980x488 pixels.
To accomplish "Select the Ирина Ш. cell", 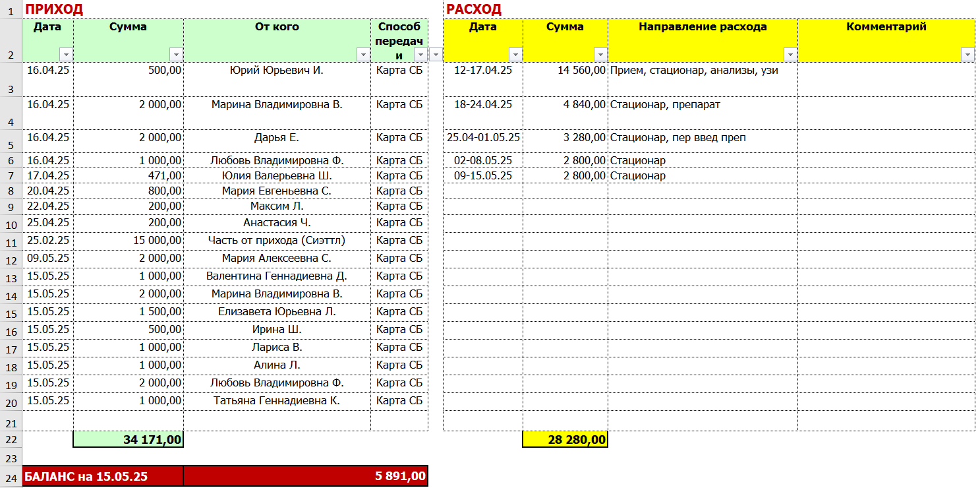I will [277, 330].
